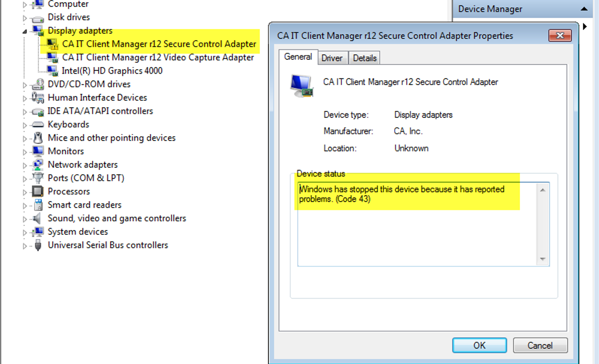Viewport: 599px width, 364px height.
Task: Expand the Monitors node
Action: pyautogui.click(x=25, y=151)
